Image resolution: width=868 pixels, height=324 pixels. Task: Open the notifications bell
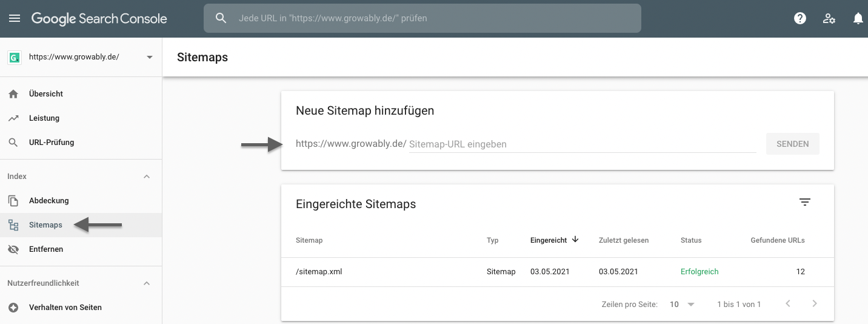coord(858,18)
